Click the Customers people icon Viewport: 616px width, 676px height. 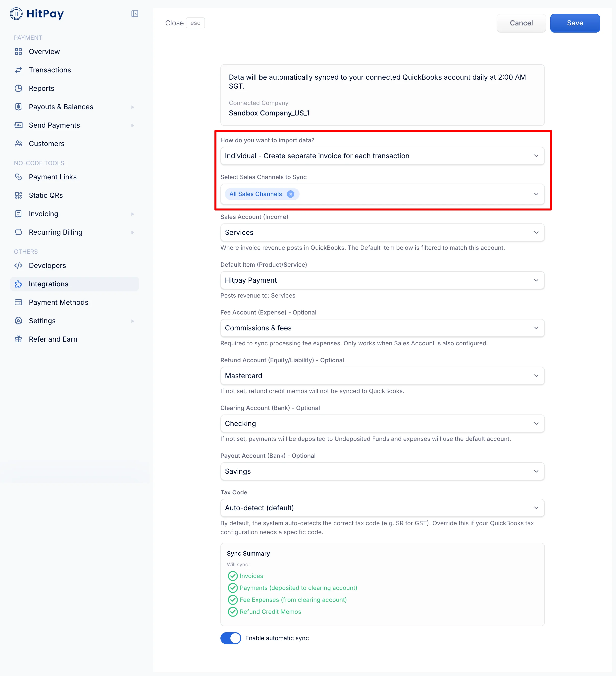[18, 144]
